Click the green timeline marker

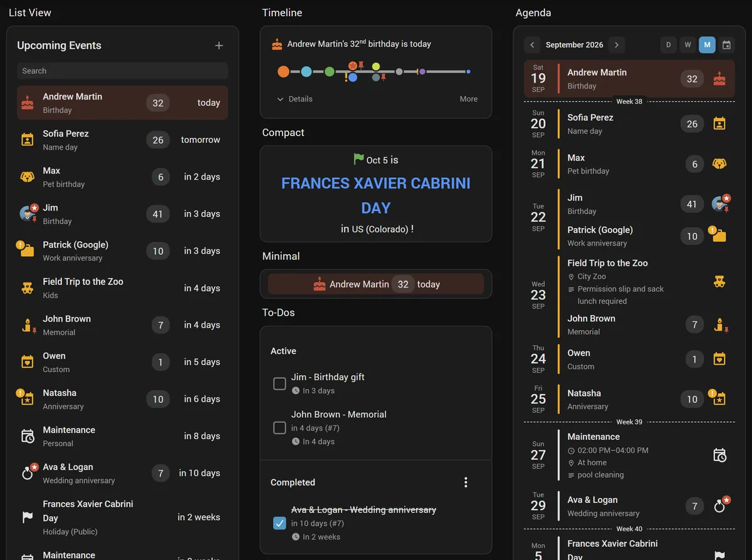(x=330, y=72)
